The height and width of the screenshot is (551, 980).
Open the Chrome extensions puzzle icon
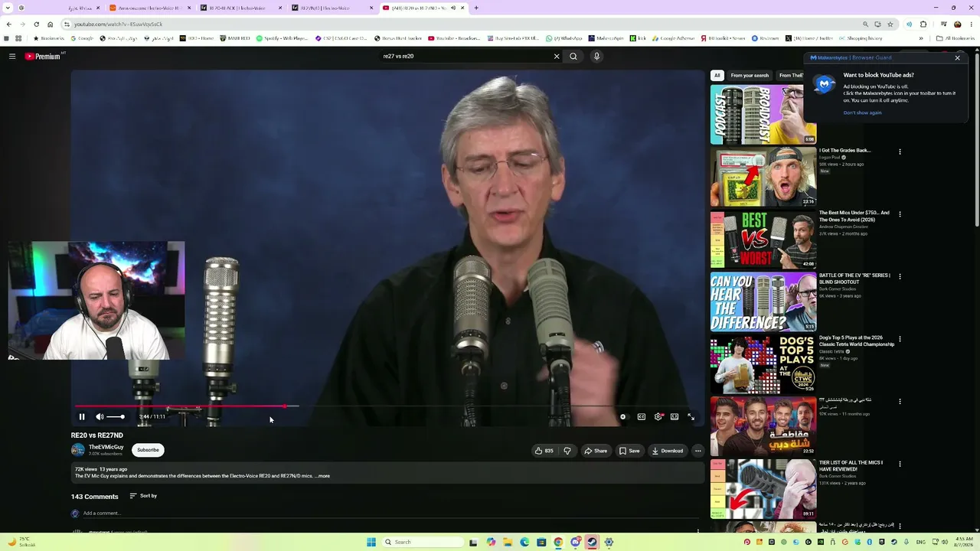(923, 24)
